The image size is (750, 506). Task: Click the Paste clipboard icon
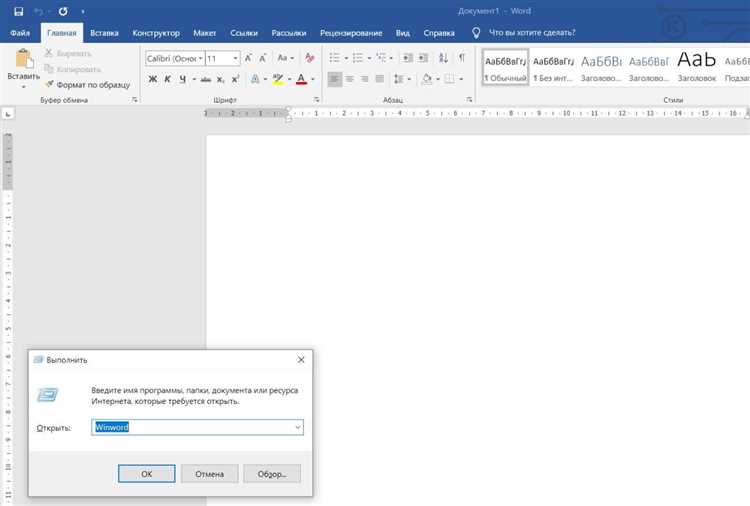coord(23,59)
